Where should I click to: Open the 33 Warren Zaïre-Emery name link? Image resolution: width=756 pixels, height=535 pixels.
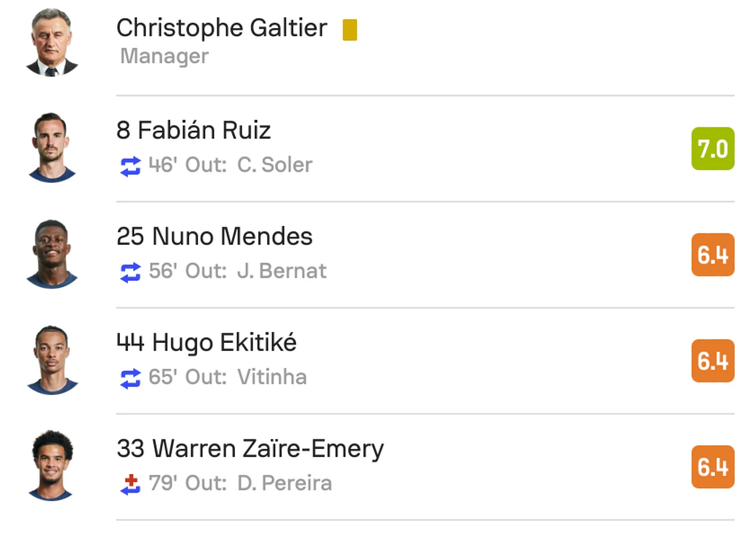click(x=250, y=449)
